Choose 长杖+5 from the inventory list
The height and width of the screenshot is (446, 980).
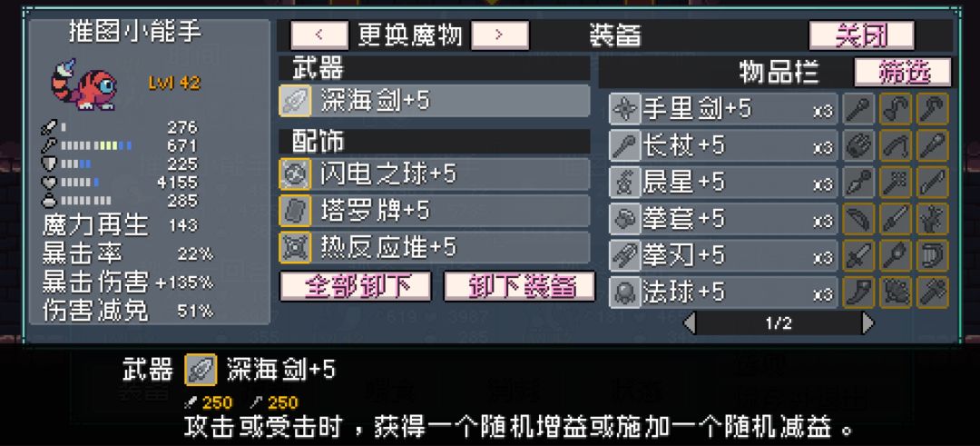point(723,145)
